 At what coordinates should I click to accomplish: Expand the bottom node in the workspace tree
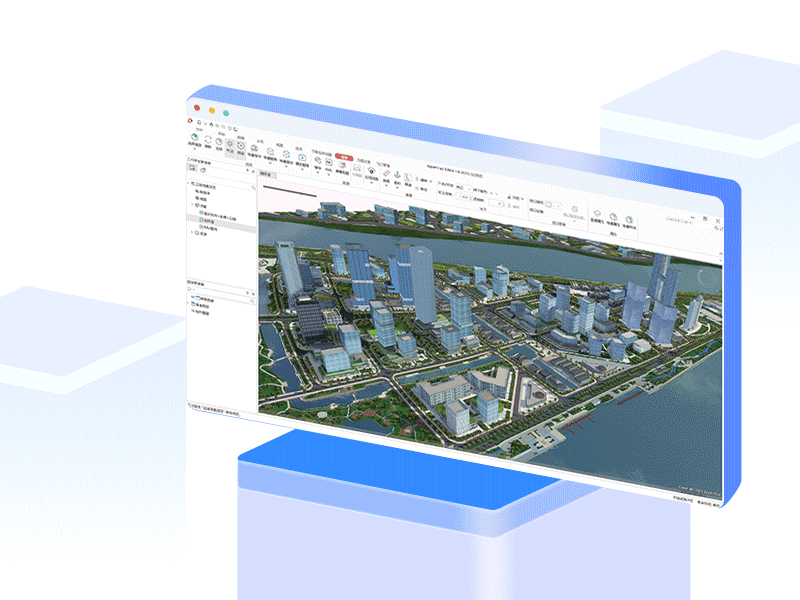[x=192, y=233]
